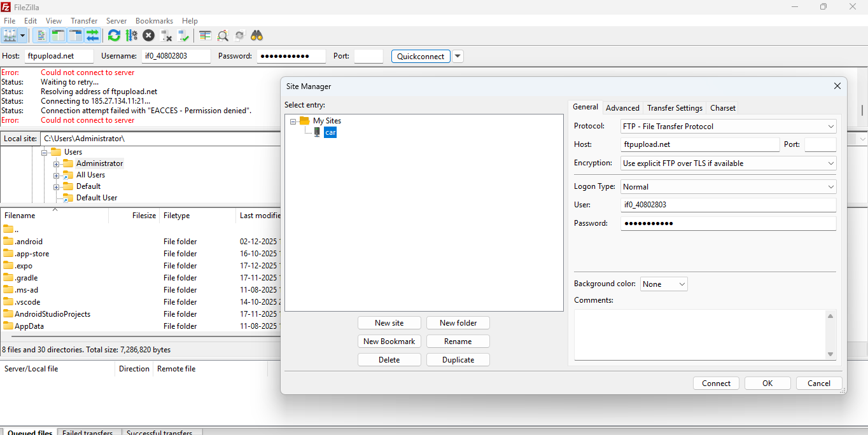The image size is (868, 435).
Task: Expand the Logon Type dropdown
Action: (728, 187)
